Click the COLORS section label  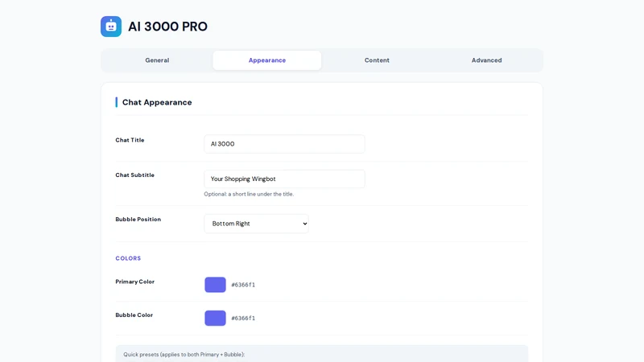tap(128, 258)
